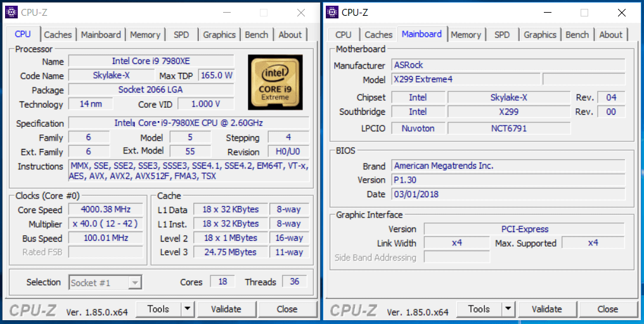
Task: Click Revision value H0/U0
Action: (x=288, y=151)
